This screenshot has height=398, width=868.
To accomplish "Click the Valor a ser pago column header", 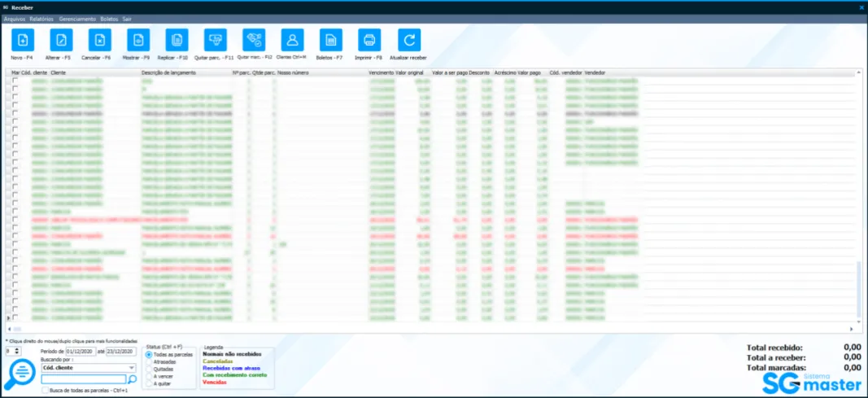I will coord(450,72).
